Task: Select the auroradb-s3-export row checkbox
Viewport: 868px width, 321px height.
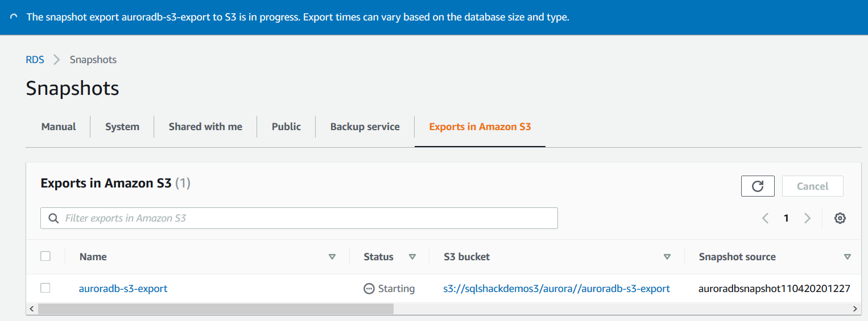Action: pyautogui.click(x=46, y=288)
